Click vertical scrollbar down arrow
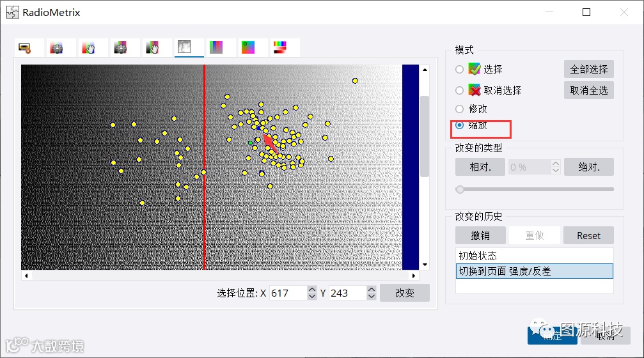The height and width of the screenshot is (358, 644). click(x=425, y=265)
